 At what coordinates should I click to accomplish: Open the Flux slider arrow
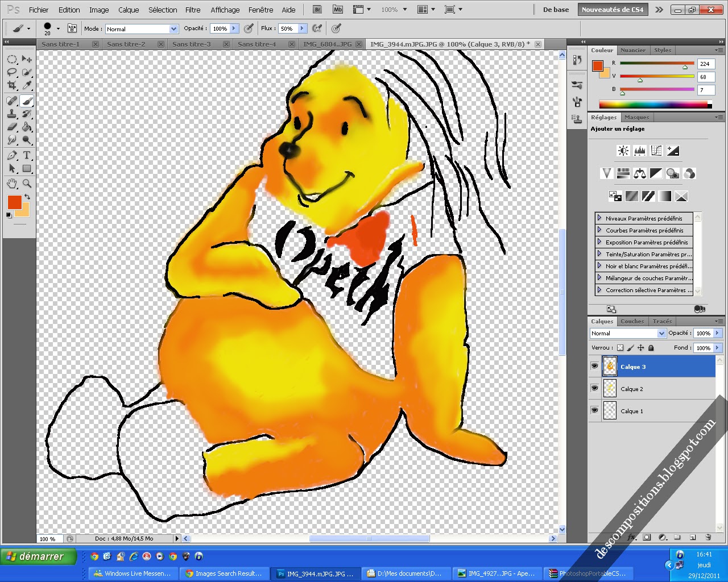coord(302,28)
